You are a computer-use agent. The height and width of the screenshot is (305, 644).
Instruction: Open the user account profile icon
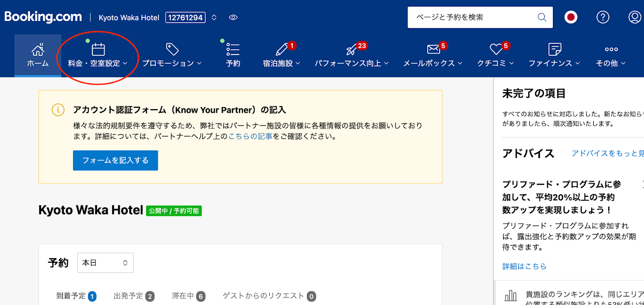pos(635,17)
